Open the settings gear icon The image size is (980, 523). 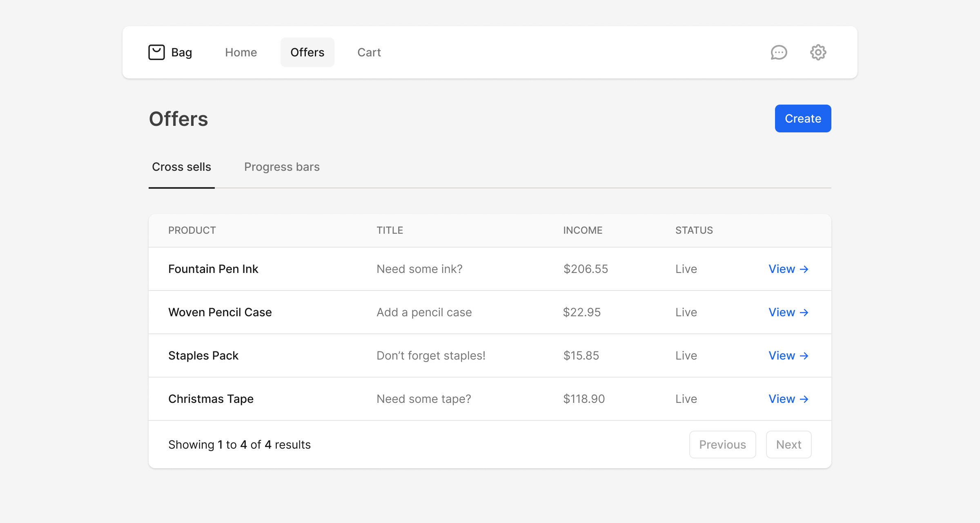[x=817, y=52]
